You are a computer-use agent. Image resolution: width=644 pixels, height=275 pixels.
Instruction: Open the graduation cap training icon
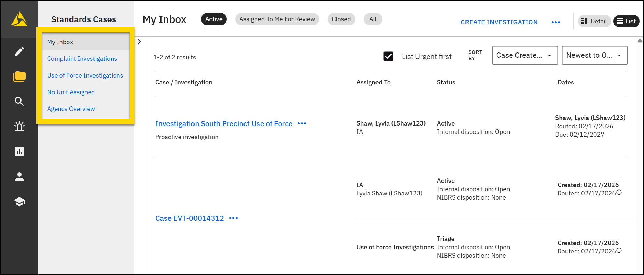(x=19, y=202)
